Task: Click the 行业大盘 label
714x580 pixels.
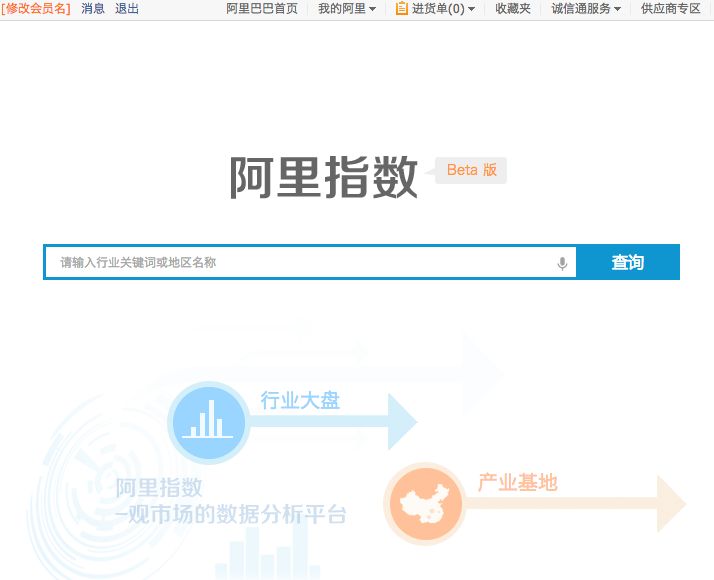Action: coord(300,401)
